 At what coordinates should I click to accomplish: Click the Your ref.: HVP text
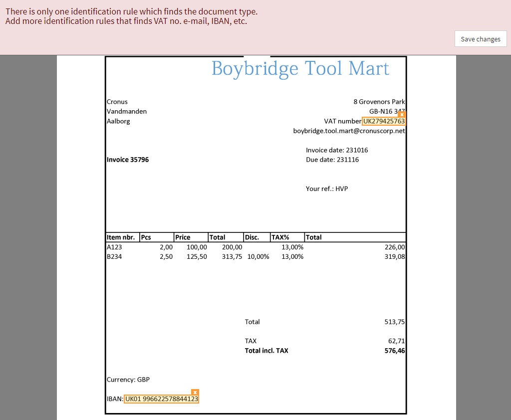pyautogui.click(x=327, y=189)
